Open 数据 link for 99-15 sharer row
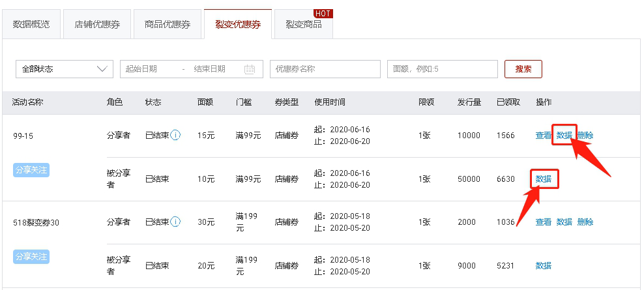644x290 pixels. (x=564, y=136)
